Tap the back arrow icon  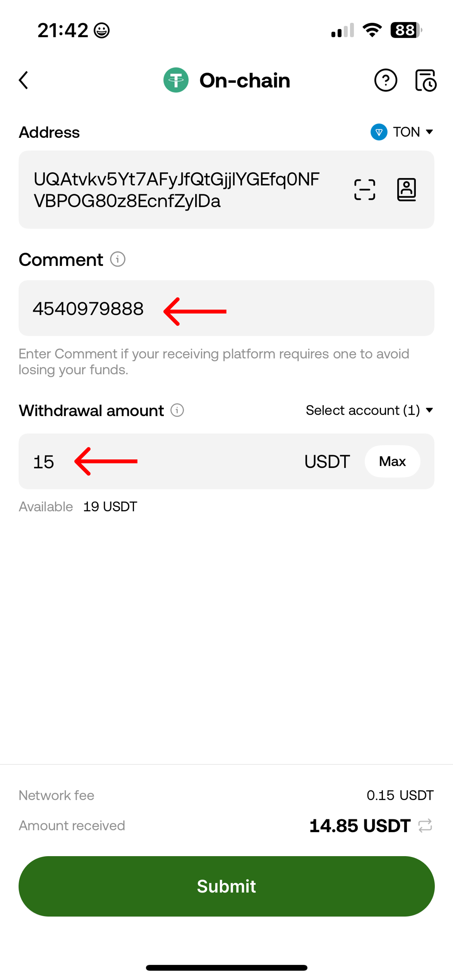click(x=24, y=80)
